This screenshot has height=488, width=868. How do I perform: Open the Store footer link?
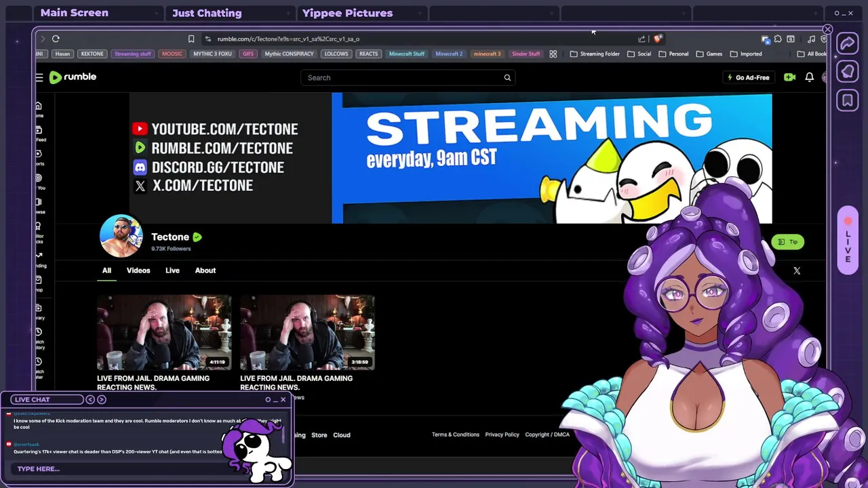[319, 435]
